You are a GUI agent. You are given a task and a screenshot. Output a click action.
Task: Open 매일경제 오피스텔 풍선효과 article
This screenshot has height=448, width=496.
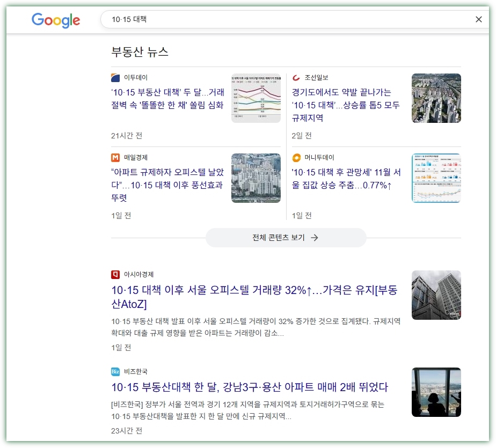click(166, 185)
